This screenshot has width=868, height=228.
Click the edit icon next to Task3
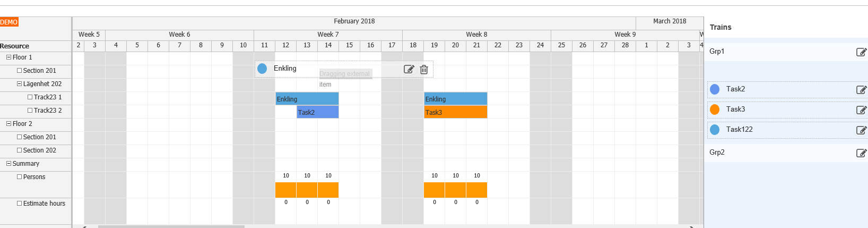pyautogui.click(x=861, y=110)
